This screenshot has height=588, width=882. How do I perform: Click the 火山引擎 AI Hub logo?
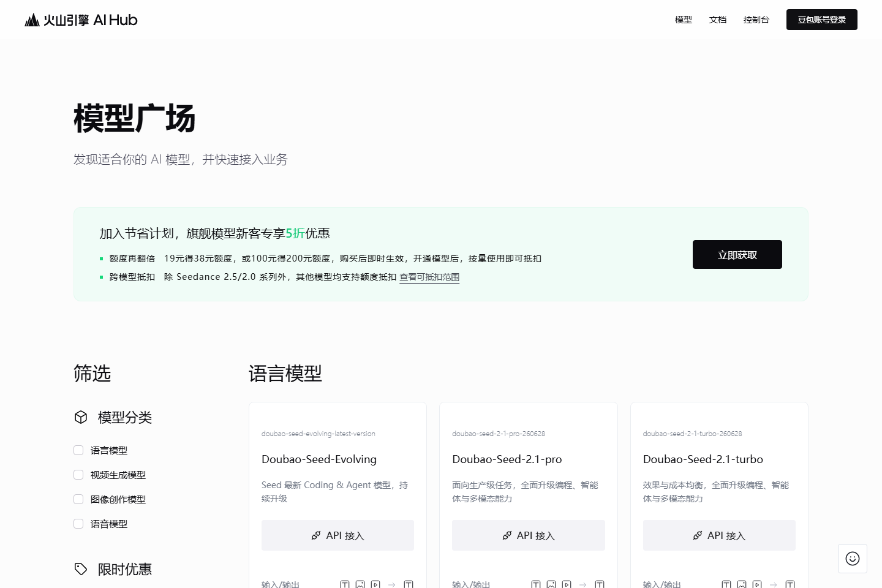point(81,20)
